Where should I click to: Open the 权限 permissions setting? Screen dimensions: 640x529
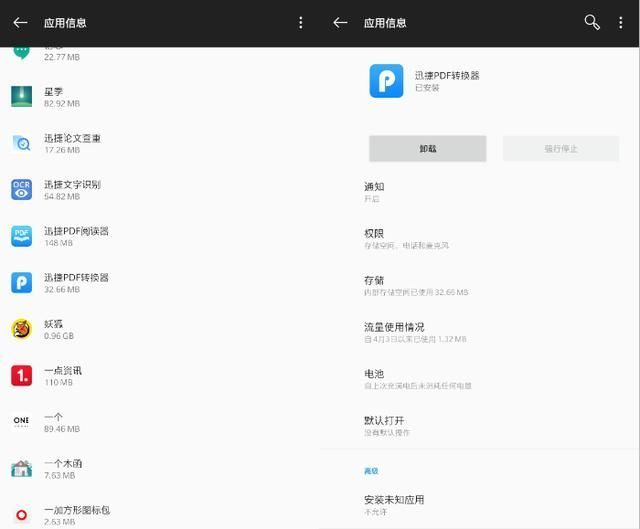click(480, 239)
